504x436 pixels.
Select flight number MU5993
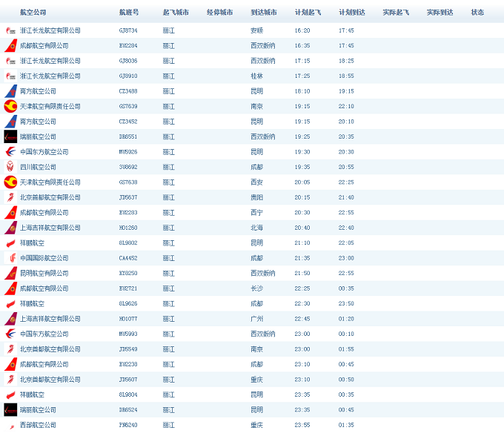[x=128, y=334]
